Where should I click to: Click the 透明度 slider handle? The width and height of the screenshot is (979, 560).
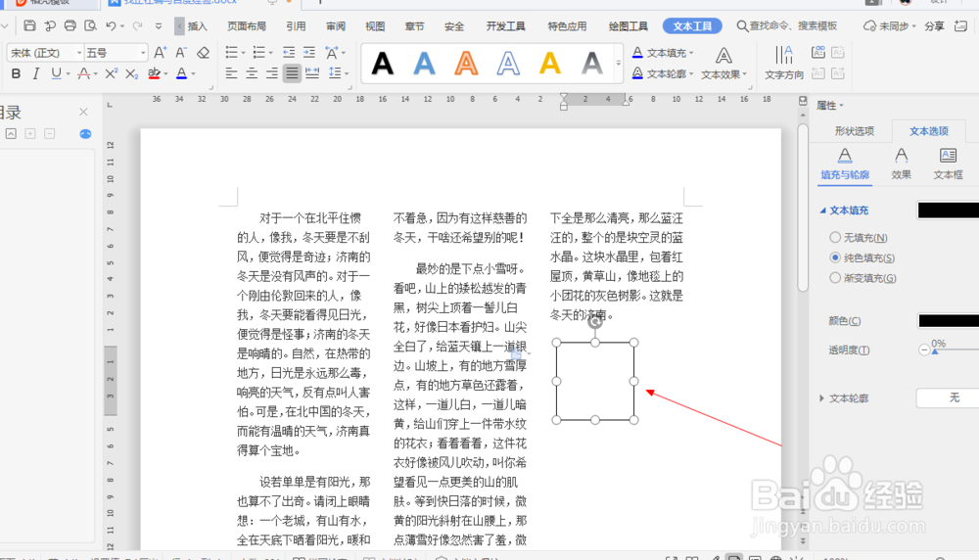935,351
